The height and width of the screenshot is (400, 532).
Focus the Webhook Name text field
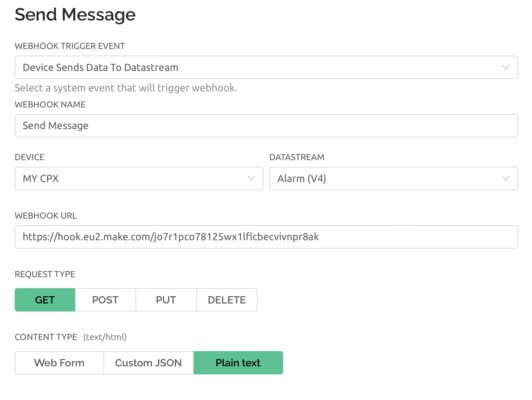click(266, 126)
